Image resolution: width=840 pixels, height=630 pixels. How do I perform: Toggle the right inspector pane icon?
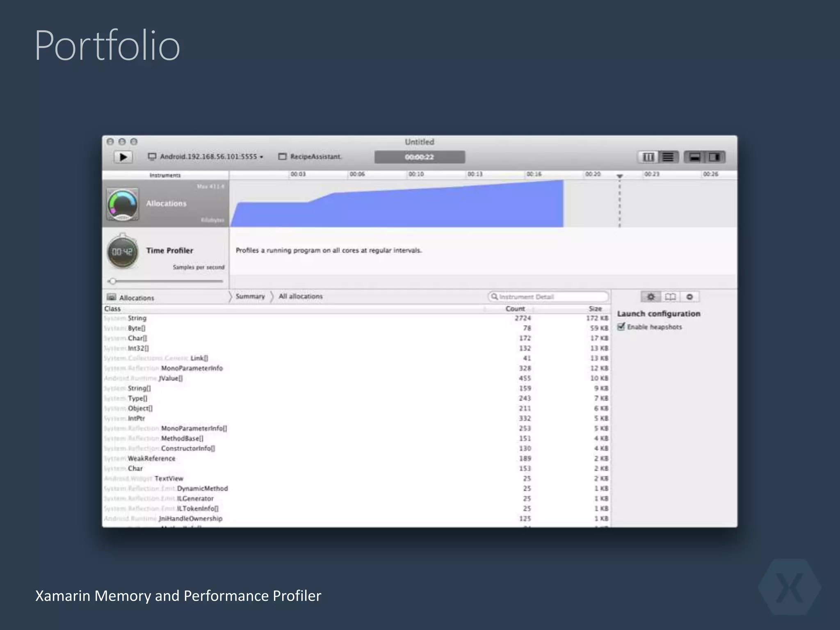point(715,157)
